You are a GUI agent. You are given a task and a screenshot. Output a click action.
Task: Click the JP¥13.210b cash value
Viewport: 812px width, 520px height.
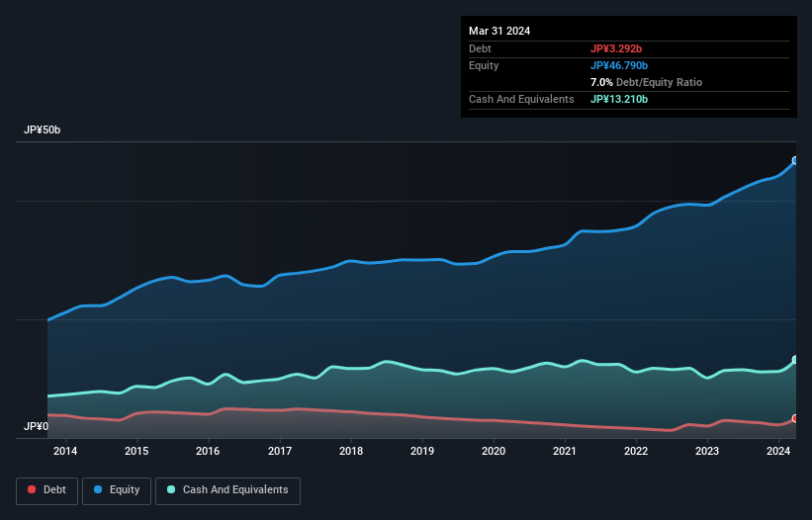(x=619, y=99)
